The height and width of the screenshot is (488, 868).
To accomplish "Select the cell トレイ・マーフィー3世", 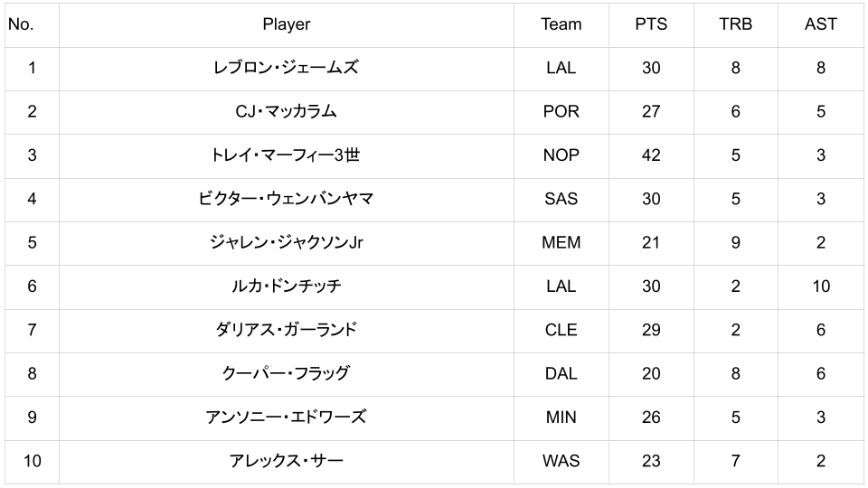I will [x=286, y=155].
